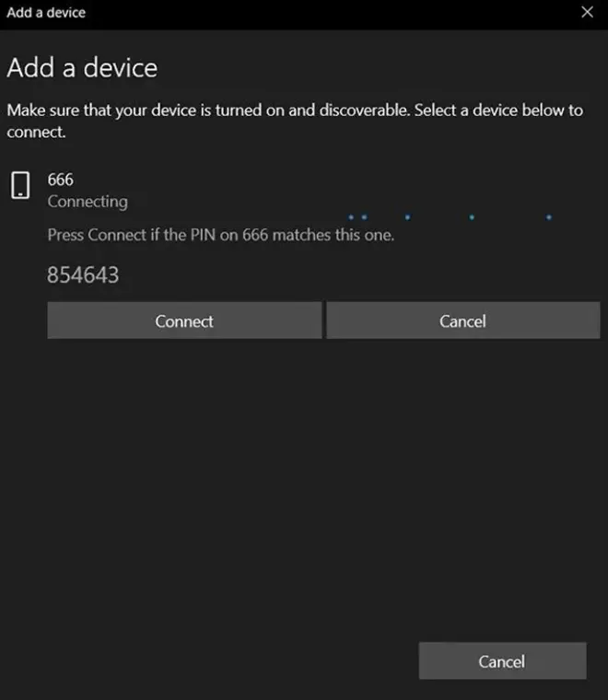Click the word 'connect.' ending the instructions
Viewport: 608px width, 700px height.
coord(36,132)
